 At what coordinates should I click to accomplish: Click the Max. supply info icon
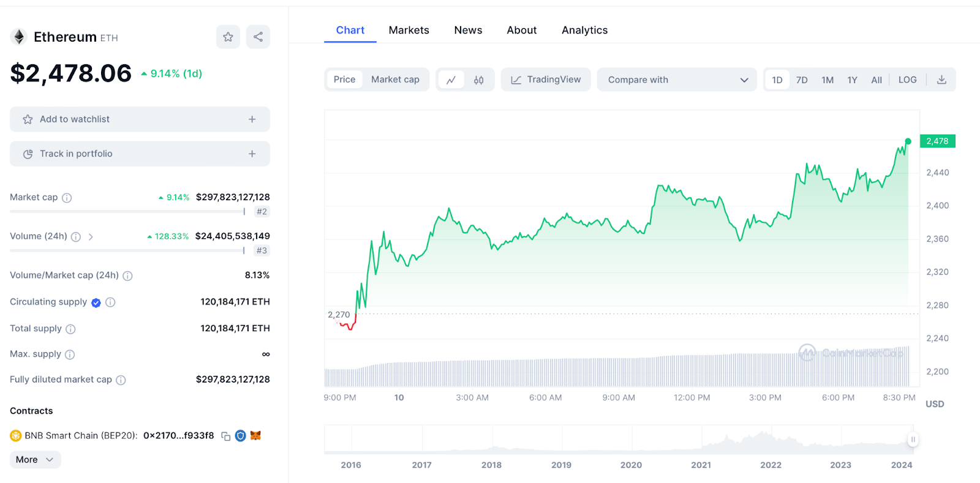pyautogui.click(x=70, y=355)
